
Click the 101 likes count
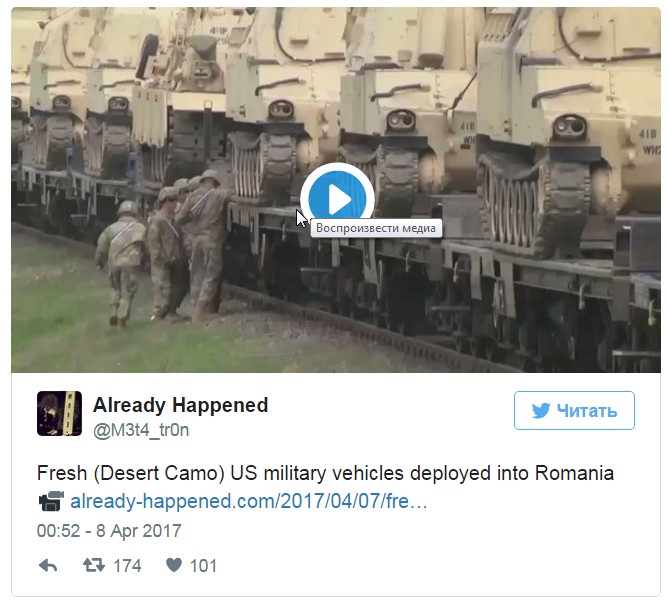pos(203,566)
